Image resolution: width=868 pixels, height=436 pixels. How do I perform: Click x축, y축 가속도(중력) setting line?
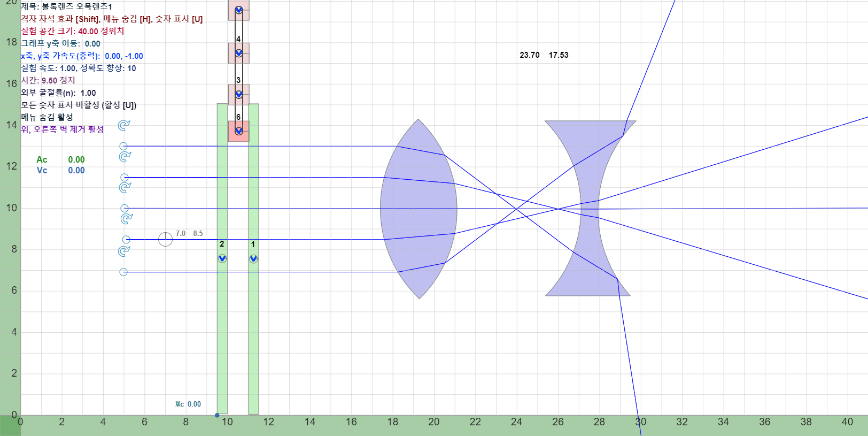82,56
